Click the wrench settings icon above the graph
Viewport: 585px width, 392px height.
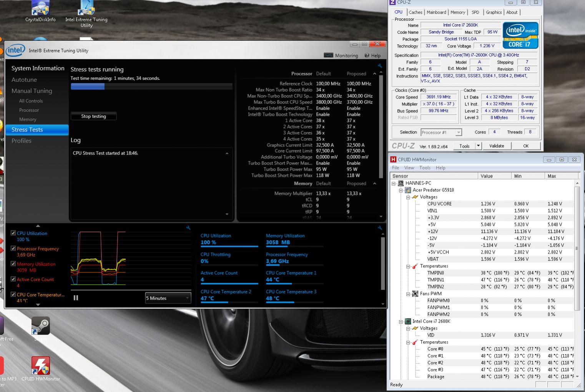point(188,228)
